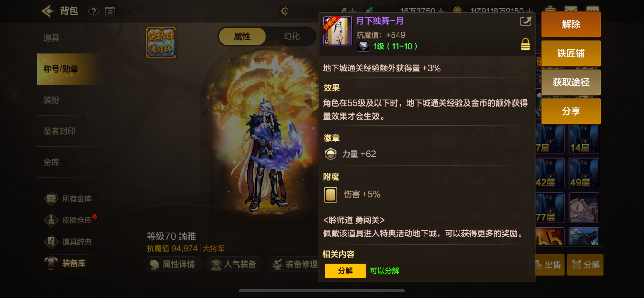
Task: Switch to the 属性 tab
Action: point(242,36)
